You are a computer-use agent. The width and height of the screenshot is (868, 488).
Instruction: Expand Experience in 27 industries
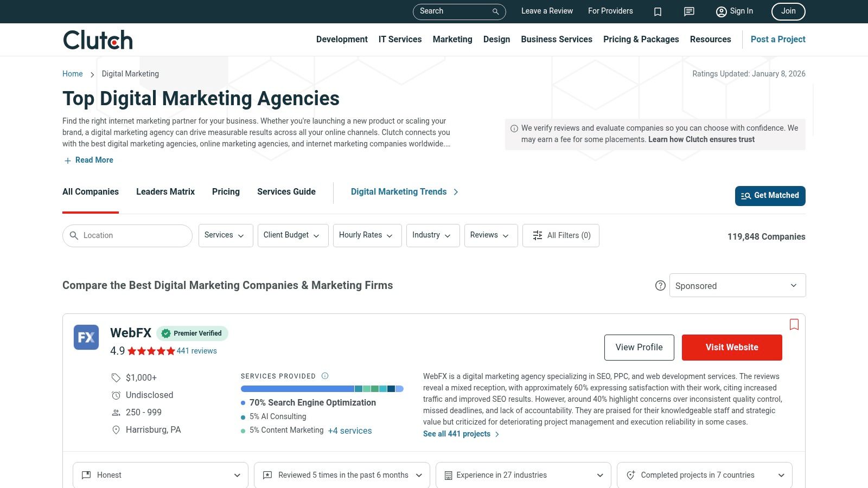(x=523, y=475)
